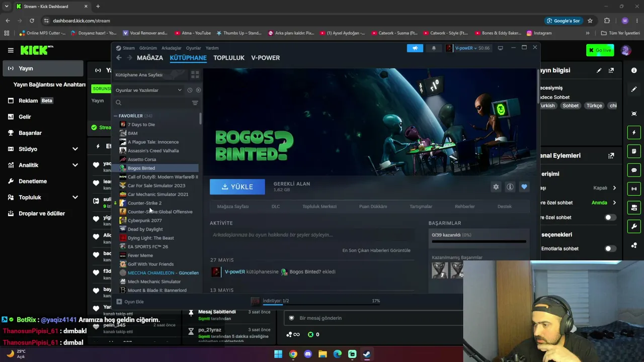Show more bookmarks chevron in Chrome

point(588,33)
